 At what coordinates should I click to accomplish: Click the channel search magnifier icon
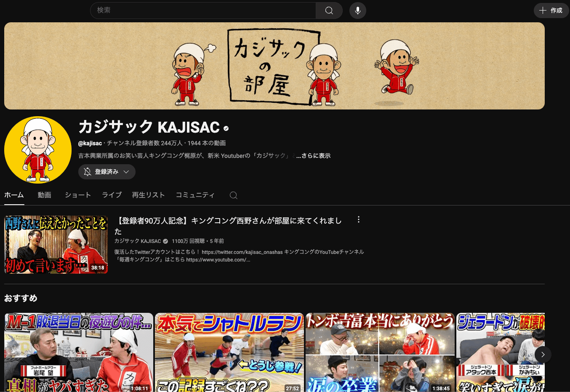coord(234,195)
